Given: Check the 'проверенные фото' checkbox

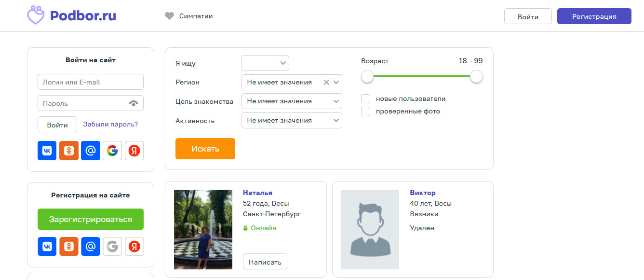Looking at the screenshot, I should click(366, 112).
